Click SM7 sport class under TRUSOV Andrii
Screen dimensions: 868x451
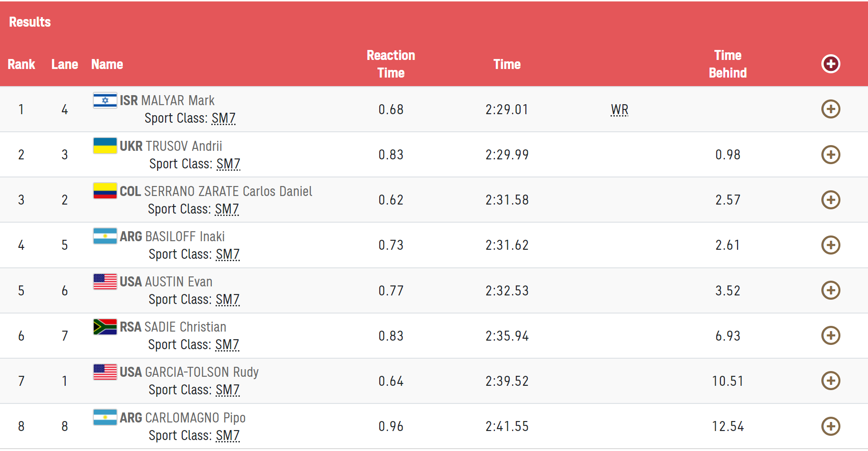pyautogui.click(x=228, y=164)
